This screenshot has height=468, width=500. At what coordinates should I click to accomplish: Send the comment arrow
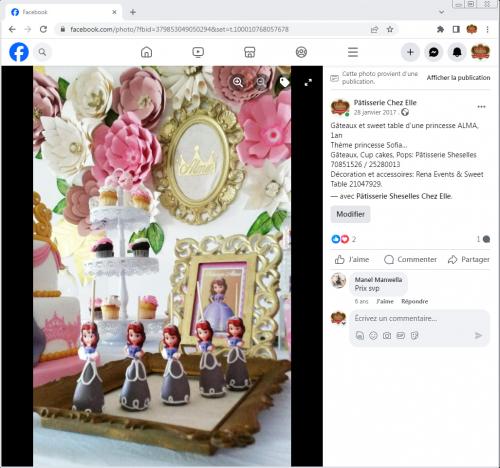pyautogui.click(x=478, y=335)
